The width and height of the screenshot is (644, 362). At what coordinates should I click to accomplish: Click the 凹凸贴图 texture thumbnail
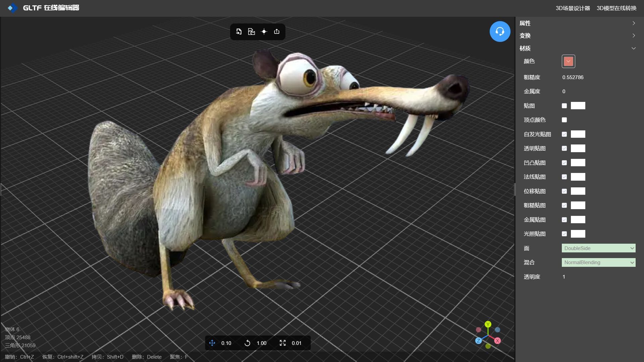(x=578, y=163)
